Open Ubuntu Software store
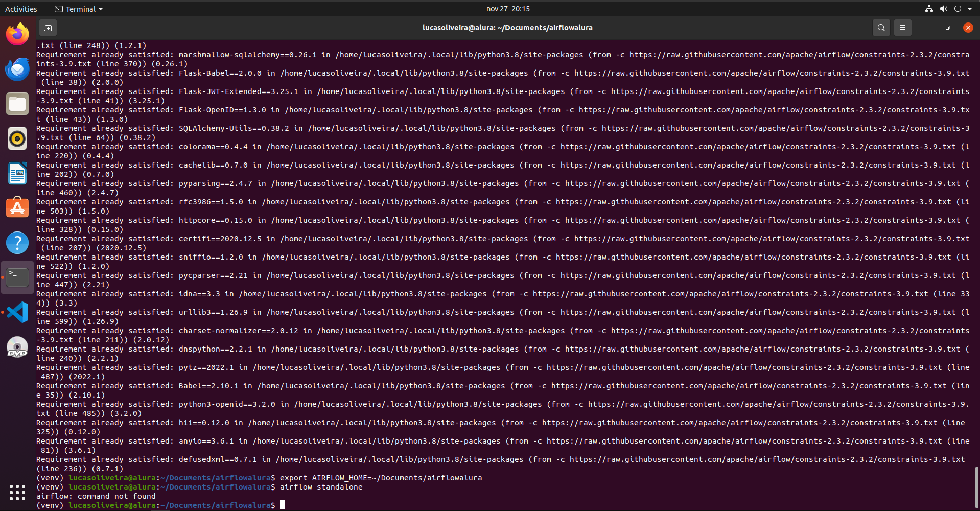The height and width of the screenshot is (511, 980). point(17,208)
